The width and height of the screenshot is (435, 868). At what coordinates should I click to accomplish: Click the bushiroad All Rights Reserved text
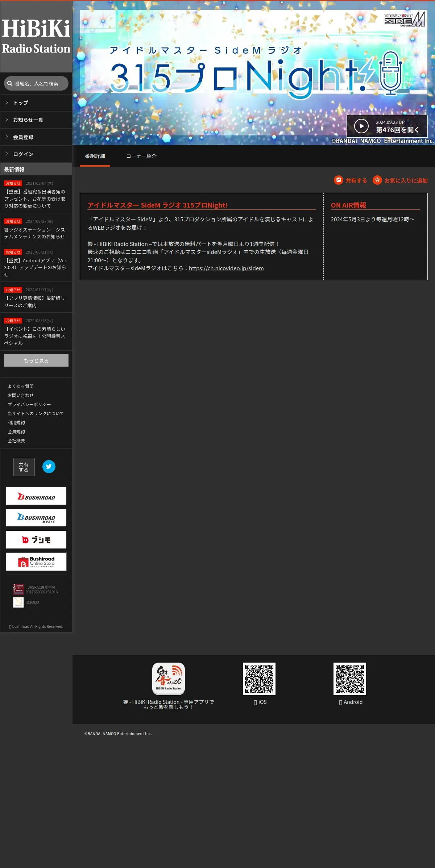click(36, 626)
